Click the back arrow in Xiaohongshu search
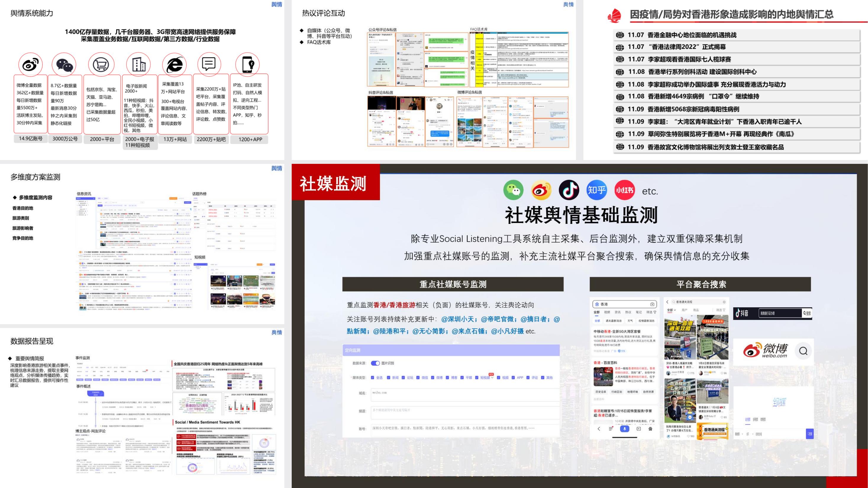This screenshot has height=488, width=868. click(667, 302)
